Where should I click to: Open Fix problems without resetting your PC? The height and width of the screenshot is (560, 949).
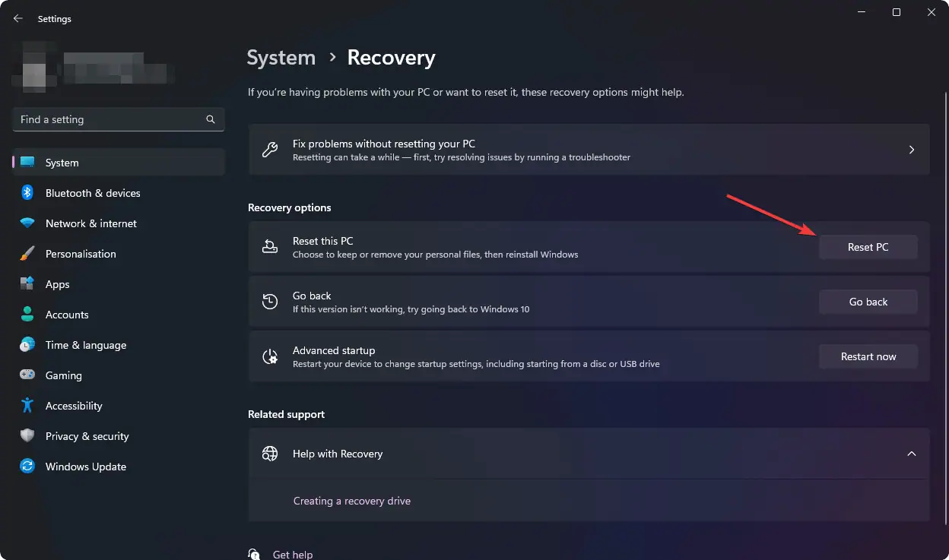[x=589, y=150]
